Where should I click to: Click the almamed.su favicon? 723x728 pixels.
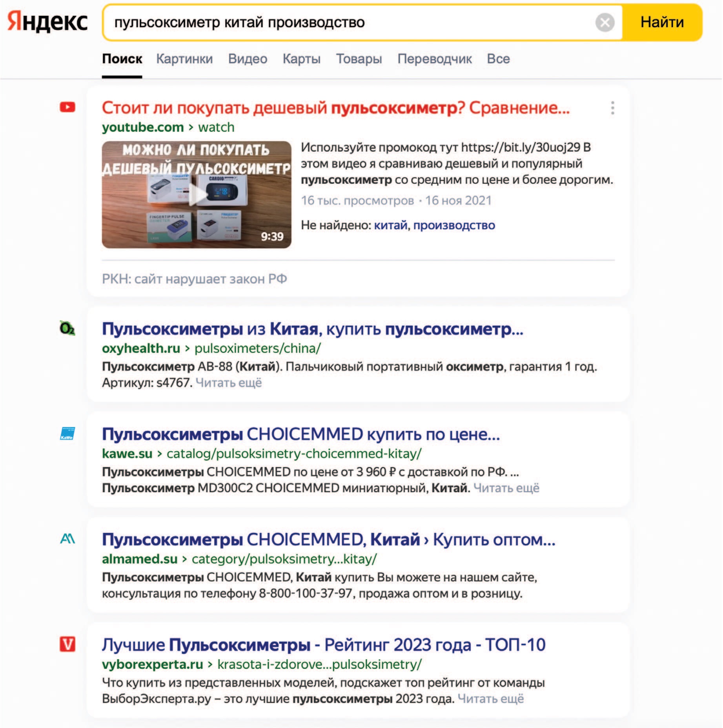click(x=67, y=539)
